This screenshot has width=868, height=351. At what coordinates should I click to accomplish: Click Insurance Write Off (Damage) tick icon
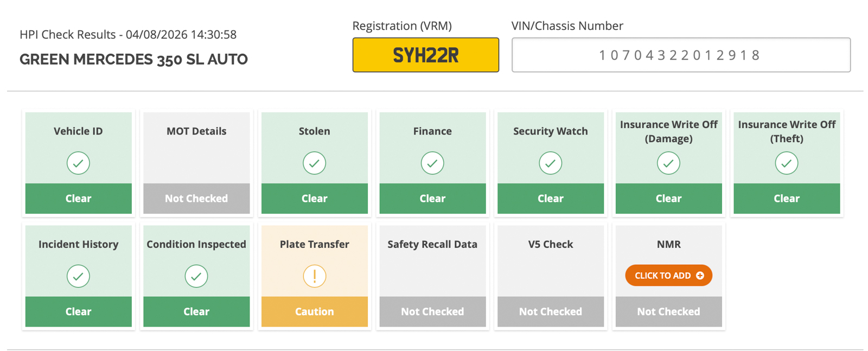pyautogui.click(x=668, y=163)
